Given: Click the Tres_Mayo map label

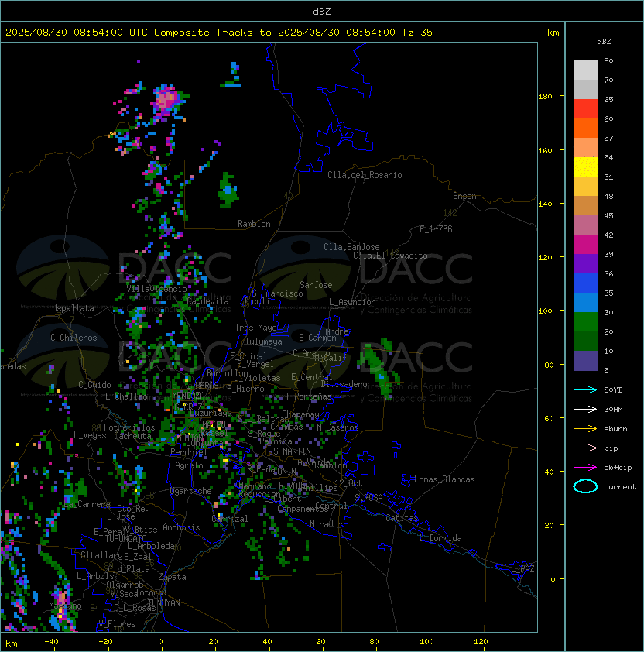Looking at the screenshot, I should click(x=255, y=328).
